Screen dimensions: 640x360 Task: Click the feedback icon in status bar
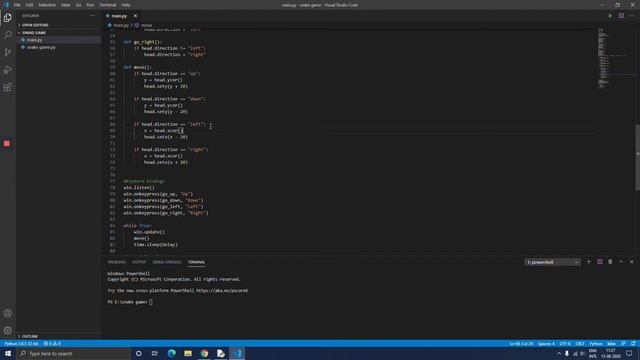pyautogui.click(x=623, y=344)
